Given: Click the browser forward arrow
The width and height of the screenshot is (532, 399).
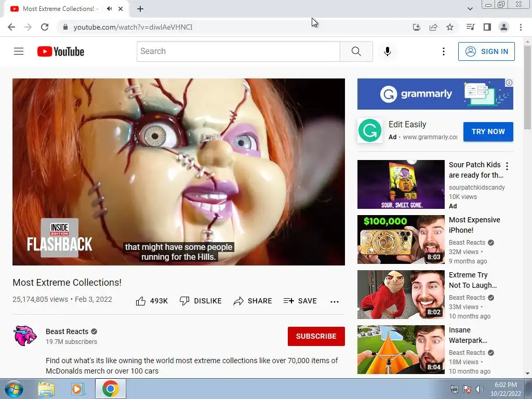Looking at the screenshot, I should pyautogui.click(x=28, y=27).
